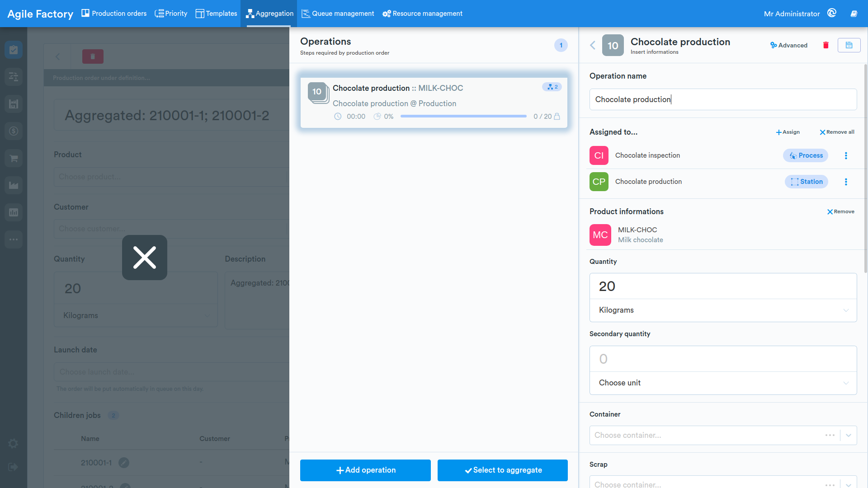Click the CI Chocolate inspection avatar

coord(599,155)
